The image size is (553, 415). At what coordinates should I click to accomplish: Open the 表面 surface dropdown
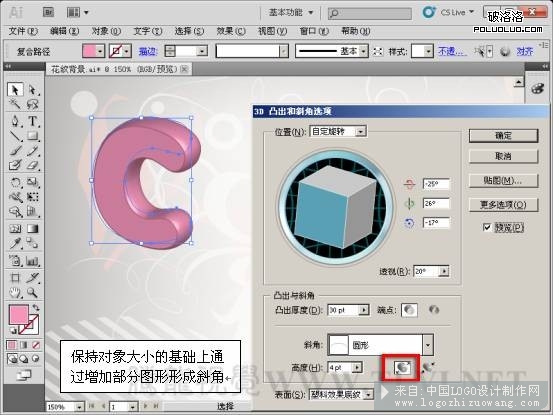tap(341, 395)
